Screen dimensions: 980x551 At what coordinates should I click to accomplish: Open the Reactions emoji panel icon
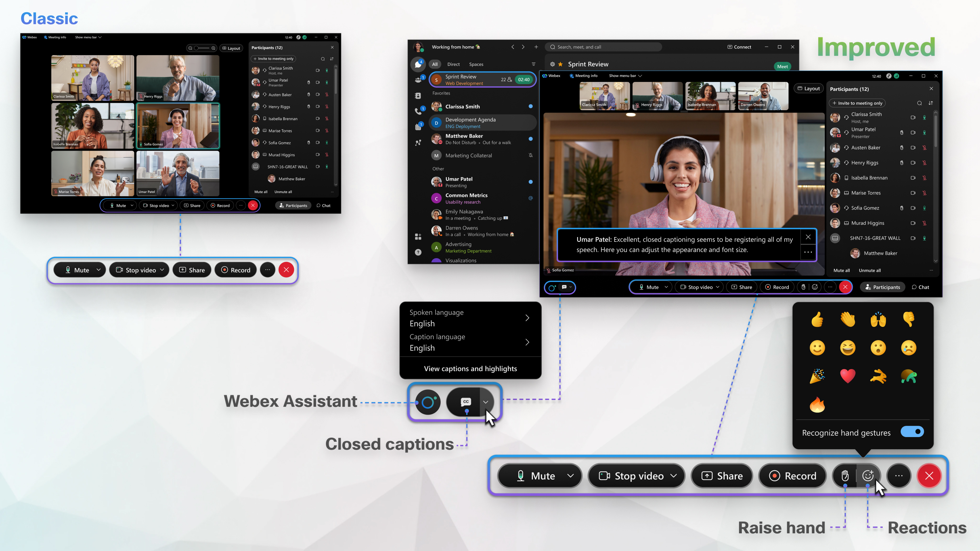click(868, 475)
